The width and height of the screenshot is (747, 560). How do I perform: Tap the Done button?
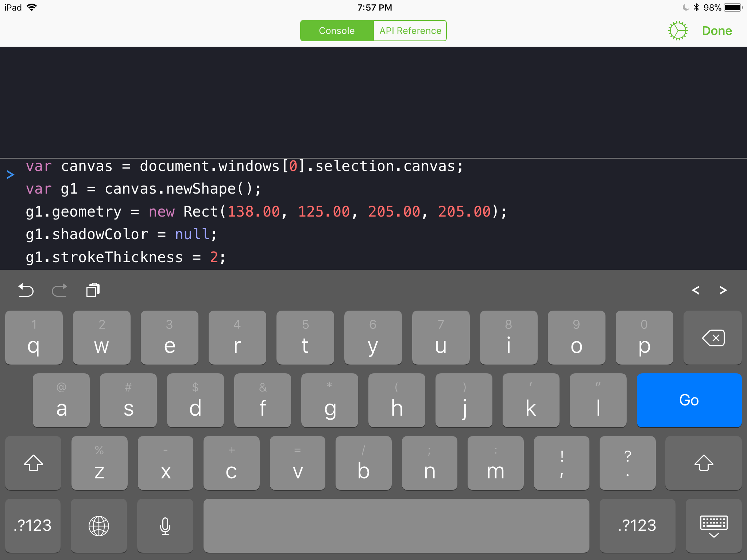click(x=717, y=31)
